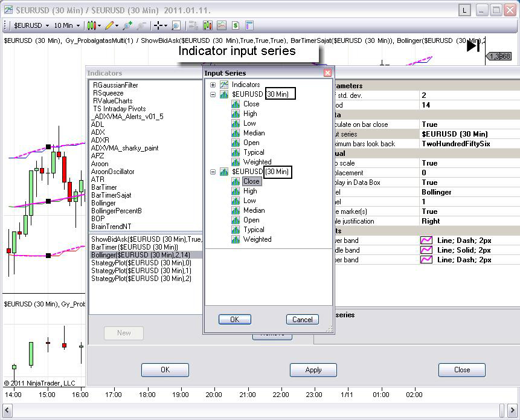Image resolution: width=520 pixels, height=420 pixels.
Task: Select the crosshair cursor tool
Action: coord(158,25)
